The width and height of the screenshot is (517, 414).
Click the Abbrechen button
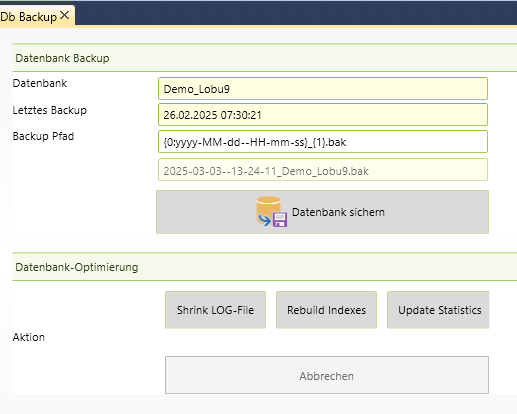click(x=327, y=375)
